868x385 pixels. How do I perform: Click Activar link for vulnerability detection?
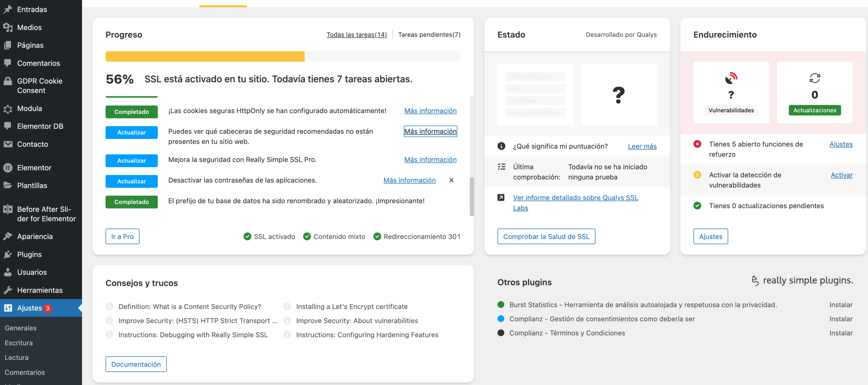tap(842, 175)
